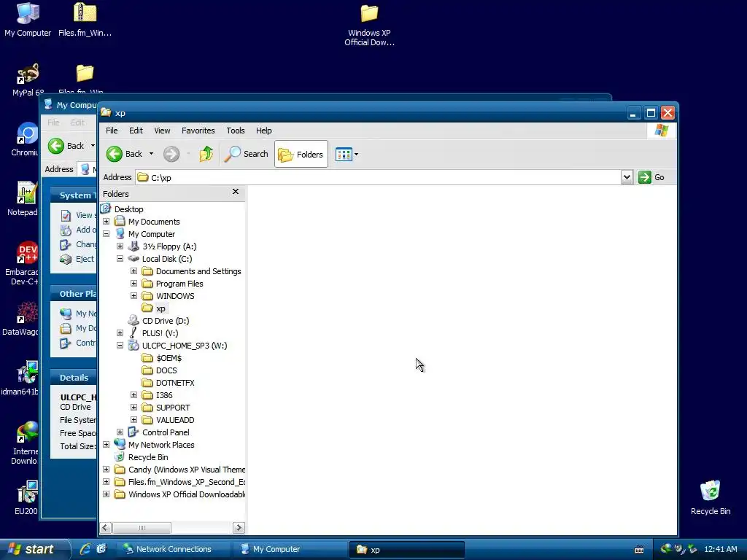
Task: Expand Program Files folder node
Action: pos(134,284)
